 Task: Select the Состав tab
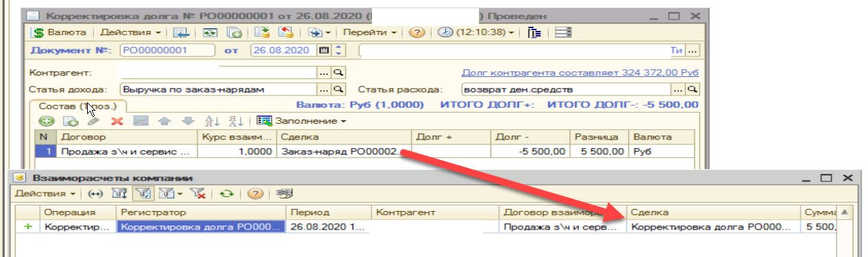78,107
